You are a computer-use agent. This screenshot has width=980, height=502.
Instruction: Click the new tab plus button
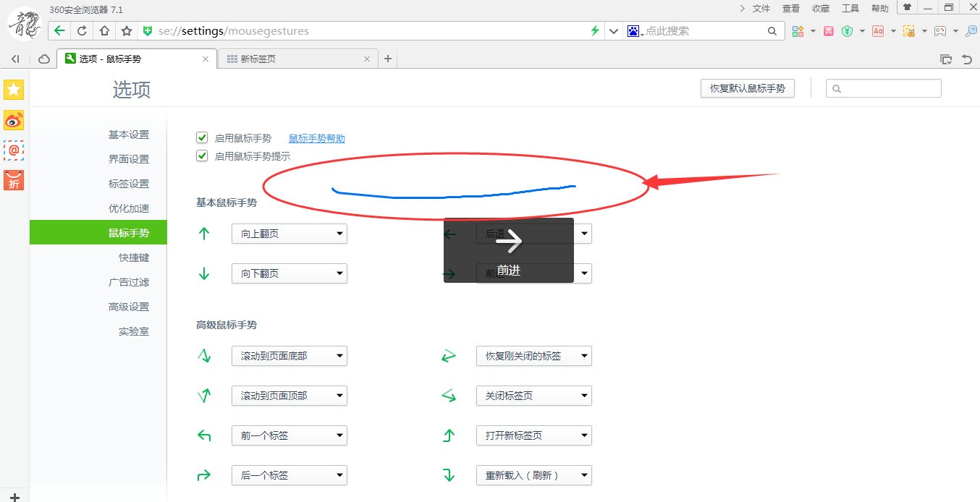pos(388,59)
